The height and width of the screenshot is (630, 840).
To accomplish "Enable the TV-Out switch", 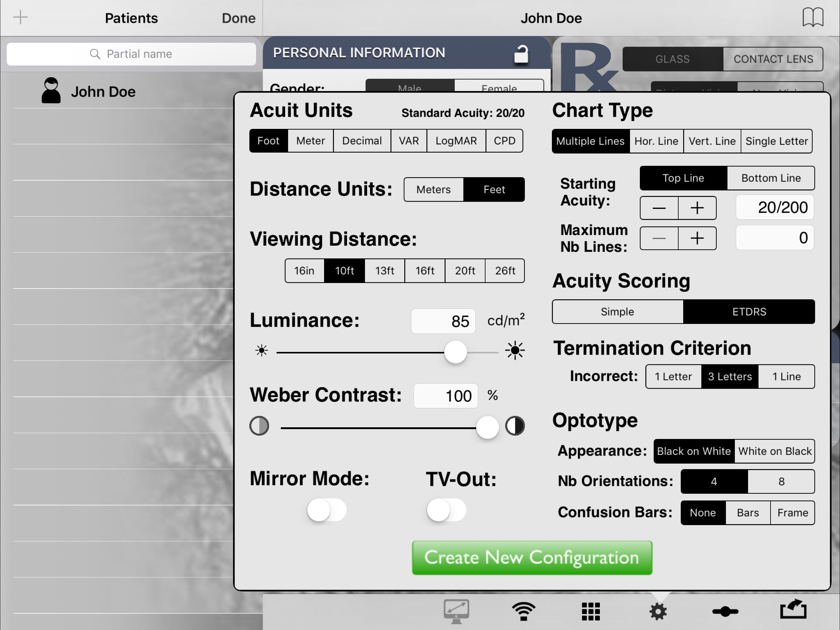I will [446, 510].
